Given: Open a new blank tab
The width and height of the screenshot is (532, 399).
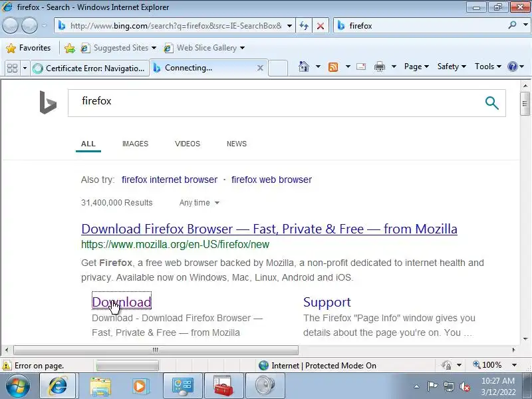Looking at the screenshot, I should click(278, 68).
